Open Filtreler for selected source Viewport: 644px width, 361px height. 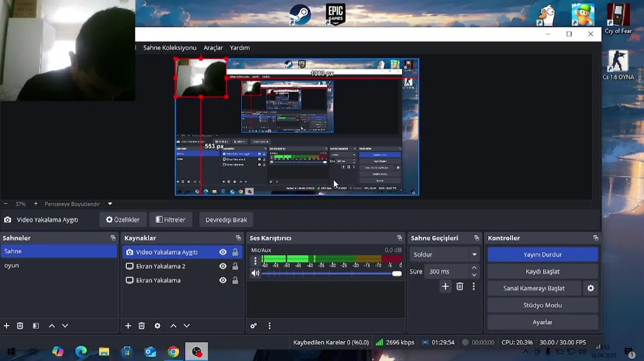pos(171,220)
